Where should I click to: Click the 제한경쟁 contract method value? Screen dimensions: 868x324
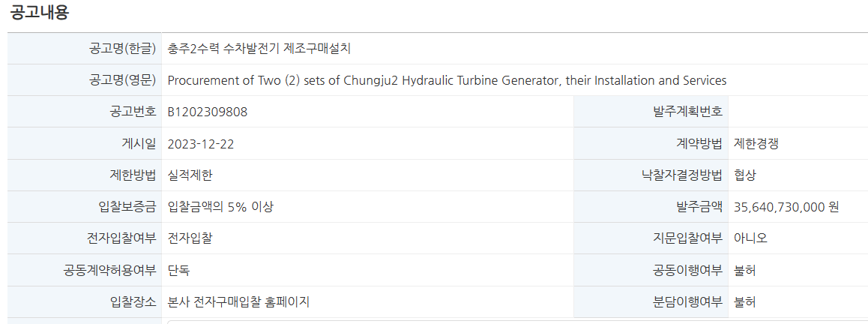[756, 144]
